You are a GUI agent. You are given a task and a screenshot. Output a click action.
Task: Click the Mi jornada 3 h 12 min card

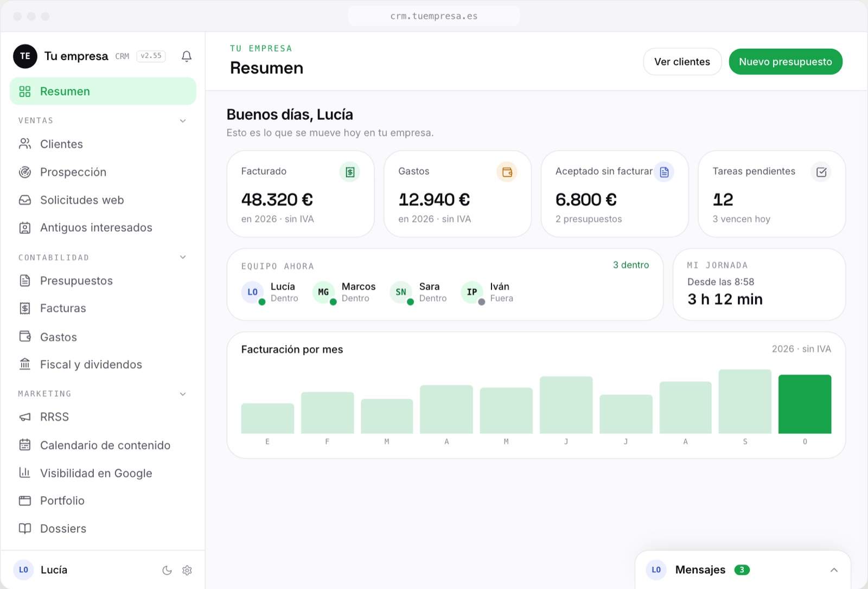coord(759,284)
